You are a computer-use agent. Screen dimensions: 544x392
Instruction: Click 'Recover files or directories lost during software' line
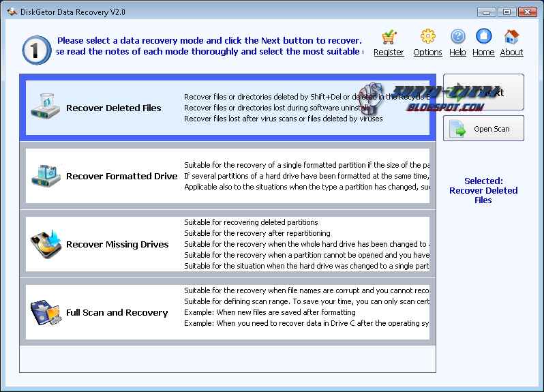point(276,108)
